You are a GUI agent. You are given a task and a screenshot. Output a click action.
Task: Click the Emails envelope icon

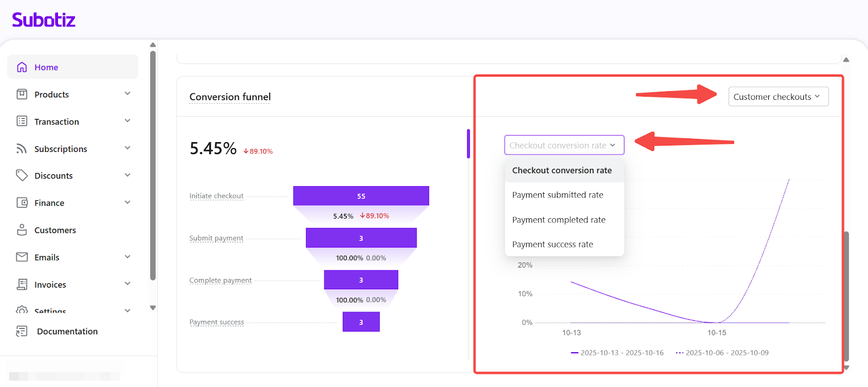coord(22,257)
